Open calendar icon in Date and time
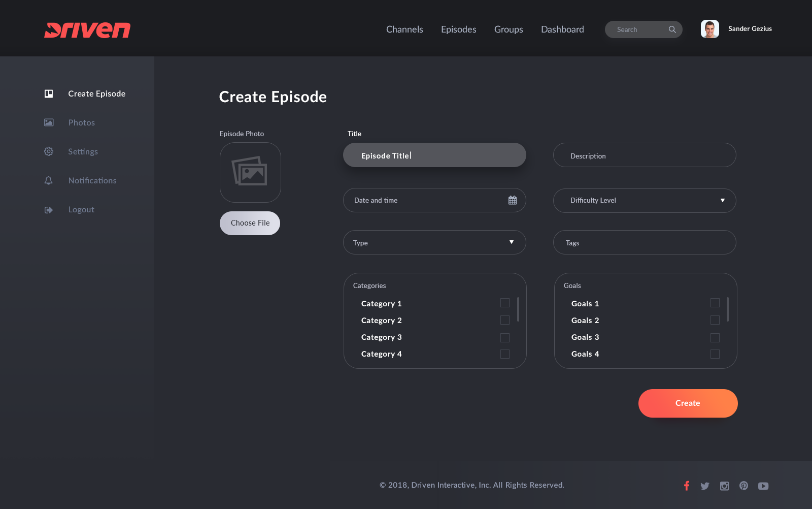Image resolution: width=812 pixels, height=509 pixels. [x=513, y=200]
